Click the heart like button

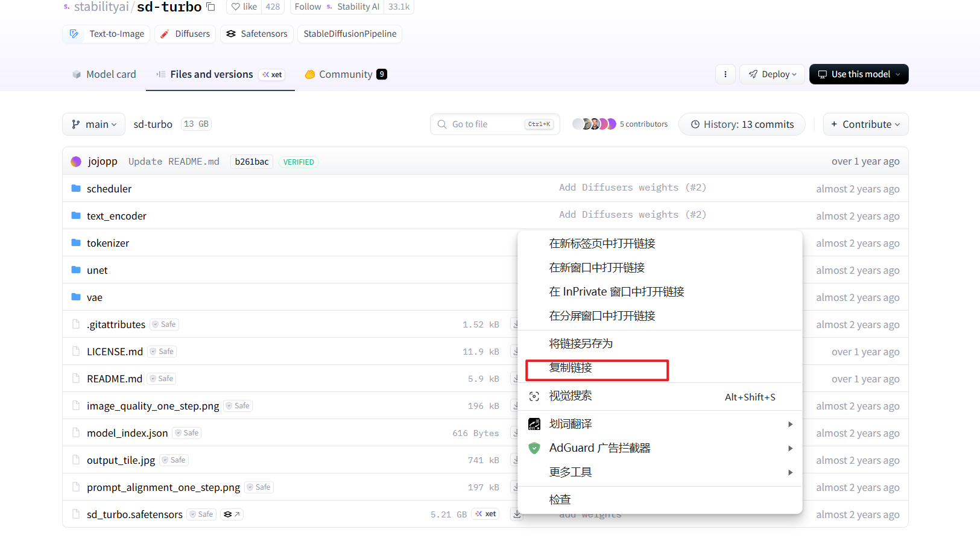pyautogui.click(x=244, y=7)
